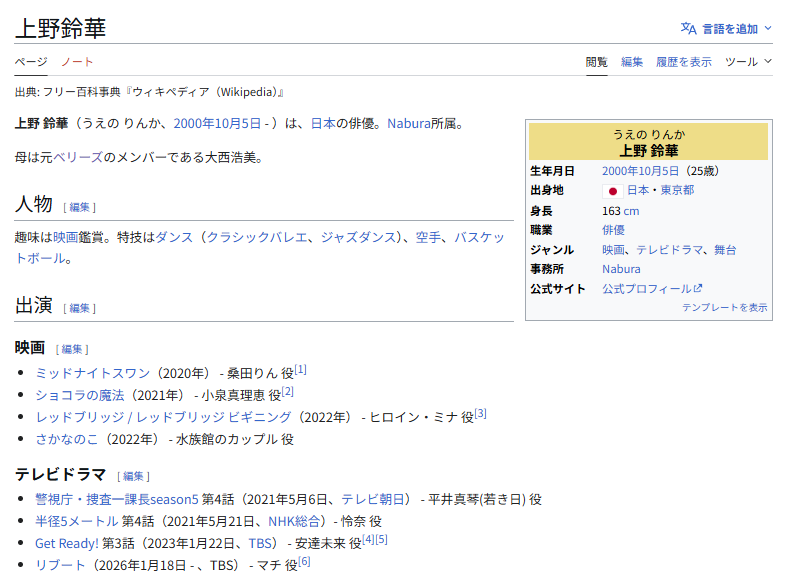Open the 言語を追加 language dropdown
785x583 pixels.
[x=736, y=28]
